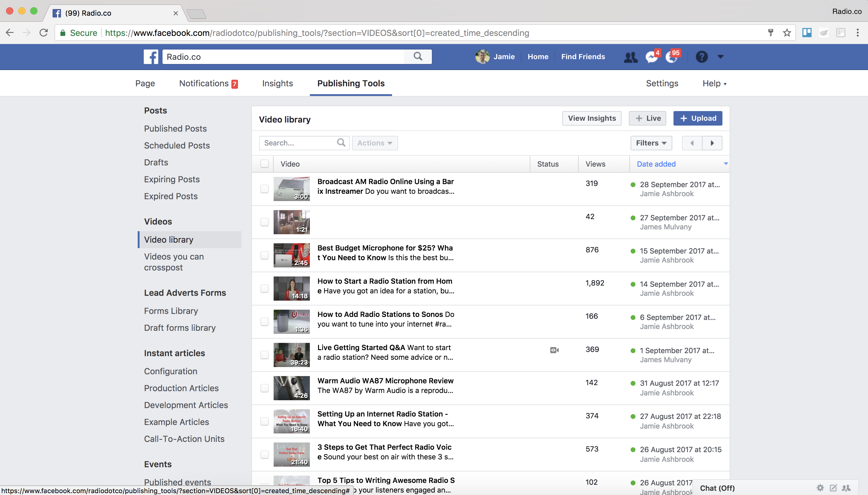The width and height of the screenshot is (868, 495).
Task: Click the panel extension icon before Chrome menu
Action: [841, 33]
